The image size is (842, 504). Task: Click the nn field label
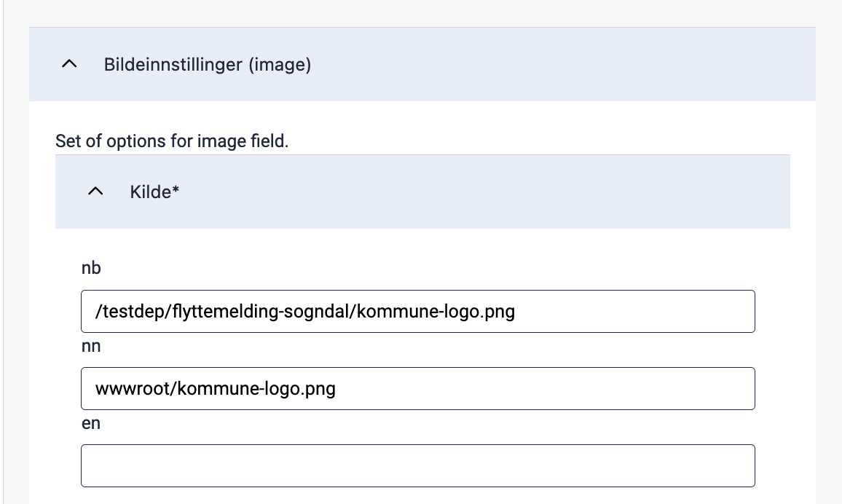click(x=91, y=346)
